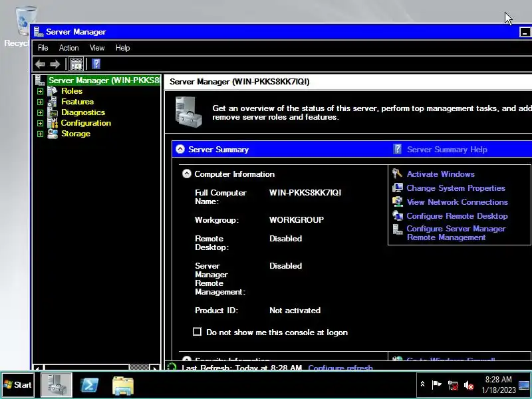Select Roles in the tree
Screen dimensions: 532x399
pyautogui.click(x=72, y=91)
